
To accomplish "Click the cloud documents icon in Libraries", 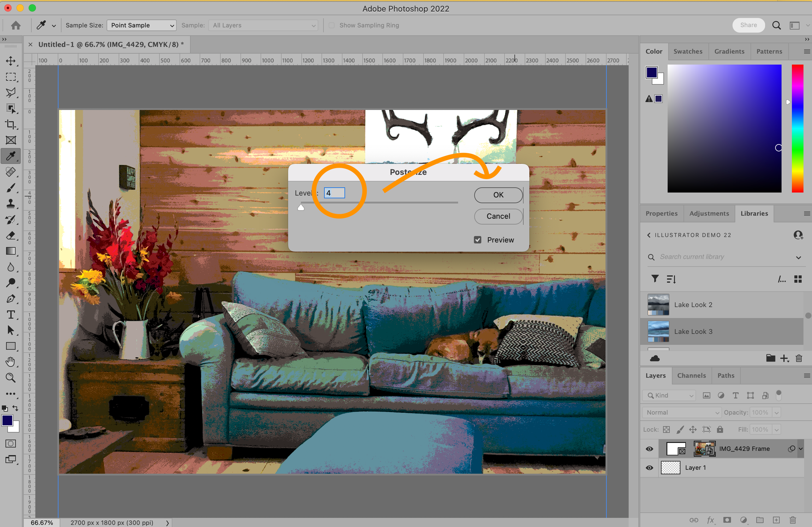I will (655, 358).
